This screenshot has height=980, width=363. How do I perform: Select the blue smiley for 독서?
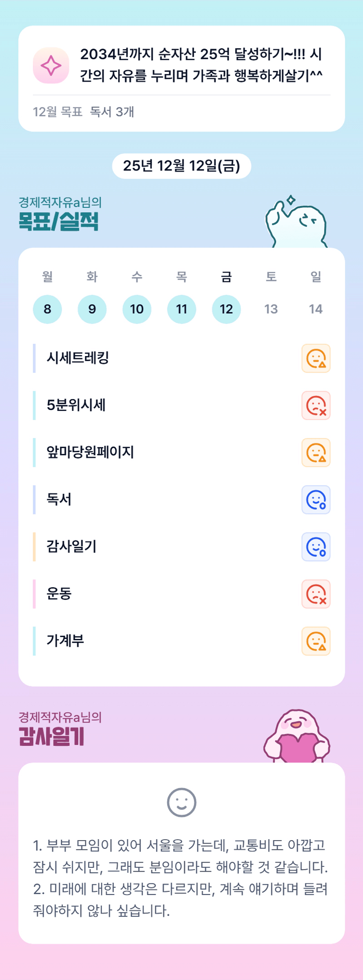316,500
